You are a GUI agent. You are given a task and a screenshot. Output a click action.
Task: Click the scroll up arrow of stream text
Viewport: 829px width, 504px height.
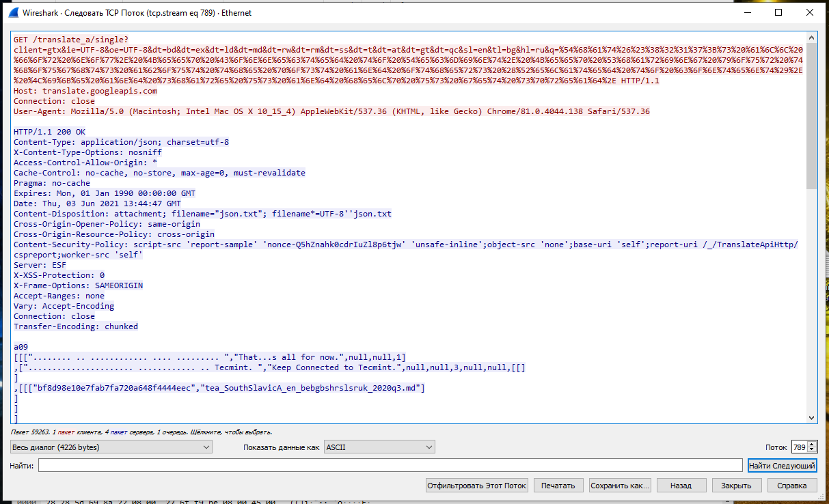[812, 38]
